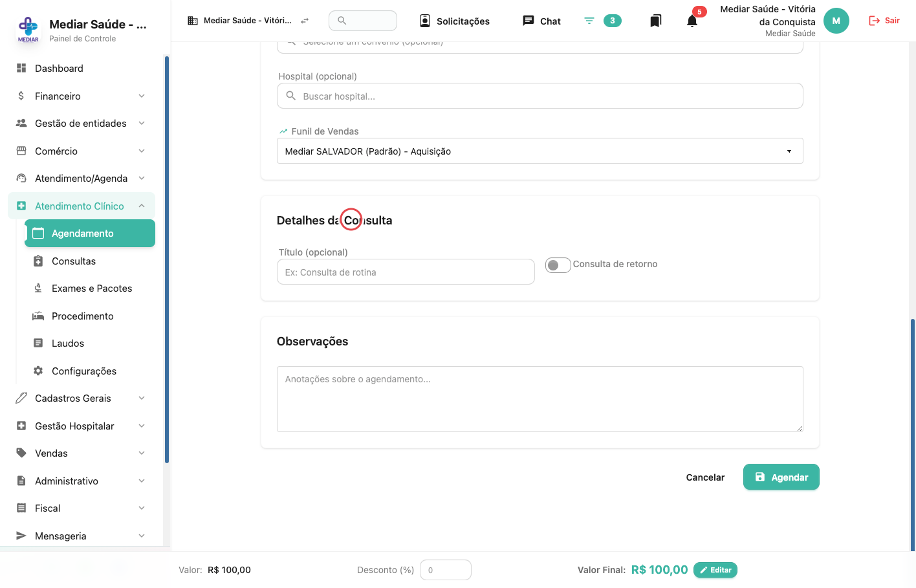Click the Gestão de entidades people icon

[21, 123]
